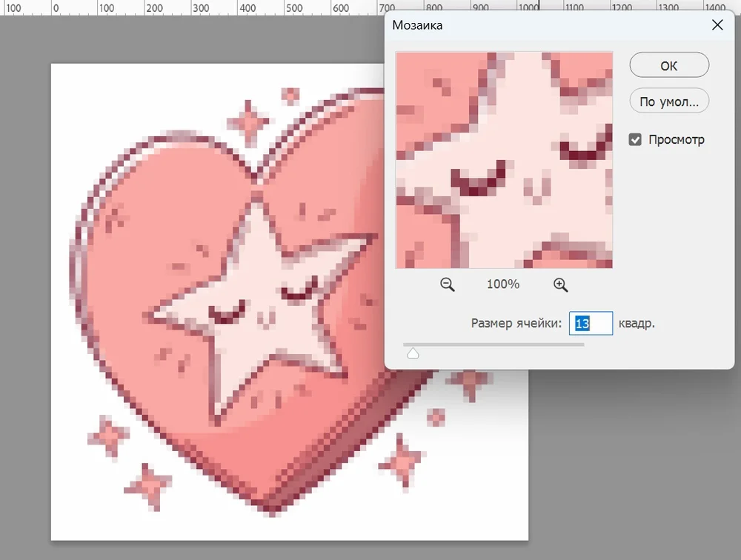Zoom out the Mosaic preview with minus magnifier
The image size is (741, 560).
pos(447,284)
